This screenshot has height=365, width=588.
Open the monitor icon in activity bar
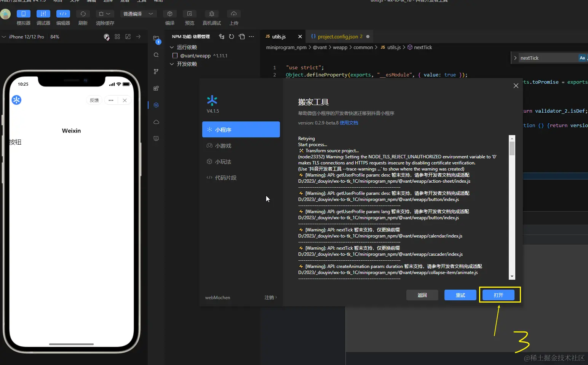tap(156, 139)
